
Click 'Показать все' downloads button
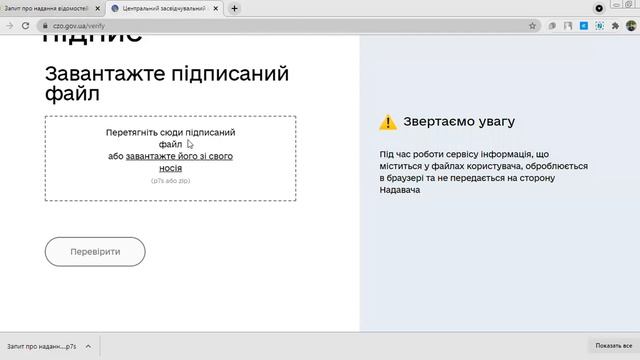pyautogui.click(x=613, y=346)
